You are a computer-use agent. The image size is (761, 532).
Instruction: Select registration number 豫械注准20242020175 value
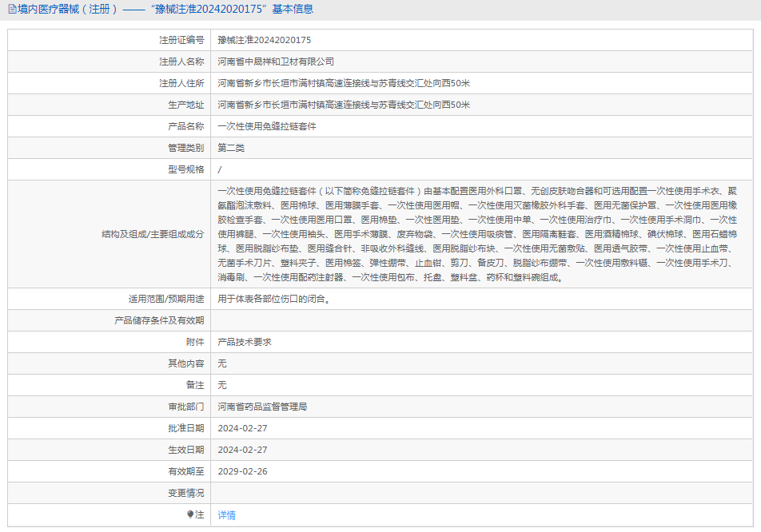(265, 40)
